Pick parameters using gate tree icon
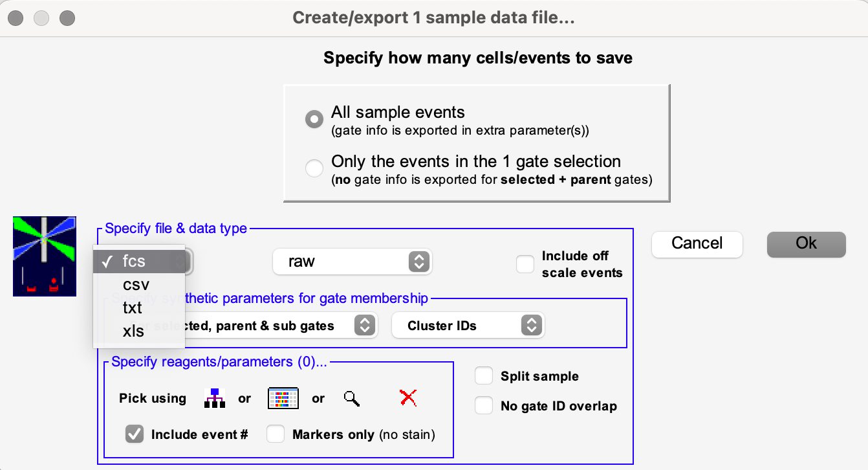The width and height of the screenshot is (868, 470). coord(214,398)
